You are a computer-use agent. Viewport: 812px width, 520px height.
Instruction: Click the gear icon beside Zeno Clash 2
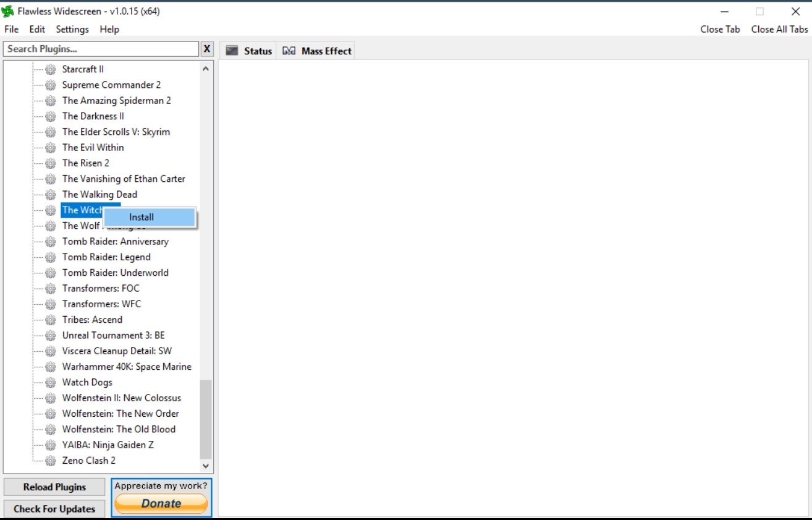(x=51, y=461)
